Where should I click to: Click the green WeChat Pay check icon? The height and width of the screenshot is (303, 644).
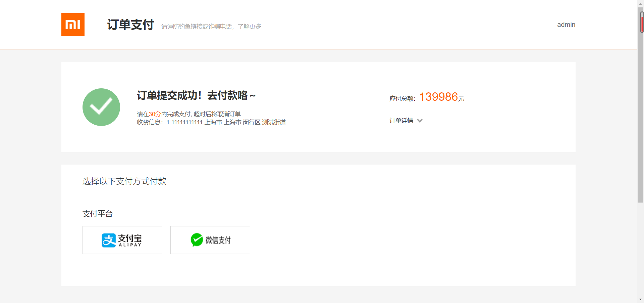[197, 240]
